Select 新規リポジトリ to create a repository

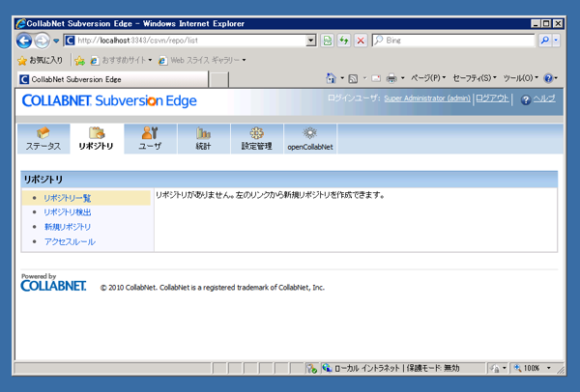(68, 227)
